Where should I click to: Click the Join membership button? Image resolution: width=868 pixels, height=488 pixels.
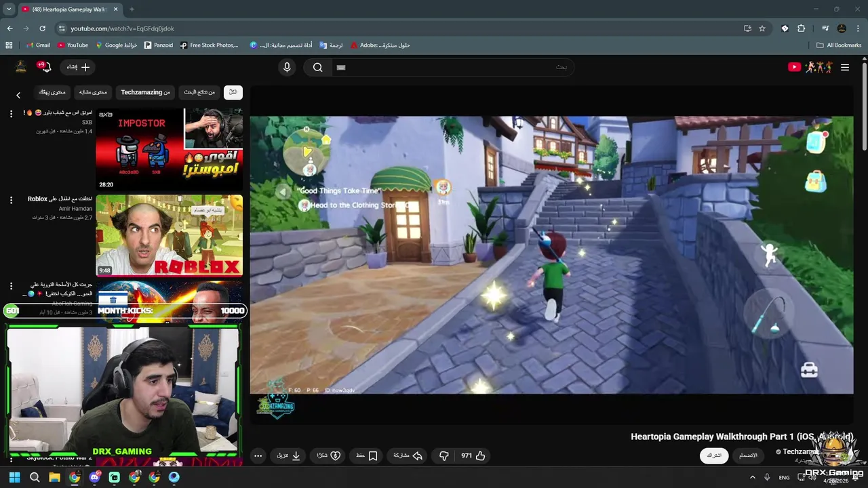pos(748,455)
